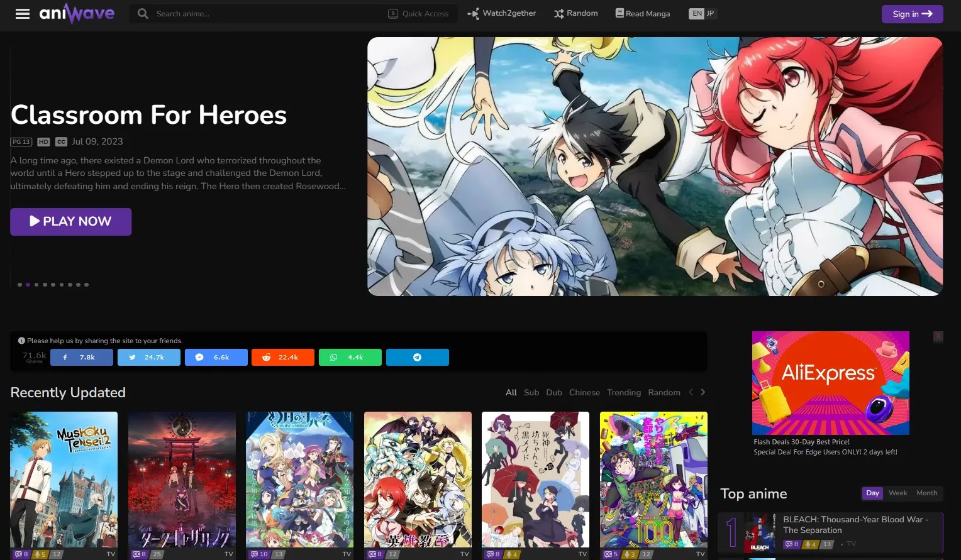This screenshot has width=961, height=560.
Task: Filter Recently Updated by Dub
Action: tap(554, 392)
